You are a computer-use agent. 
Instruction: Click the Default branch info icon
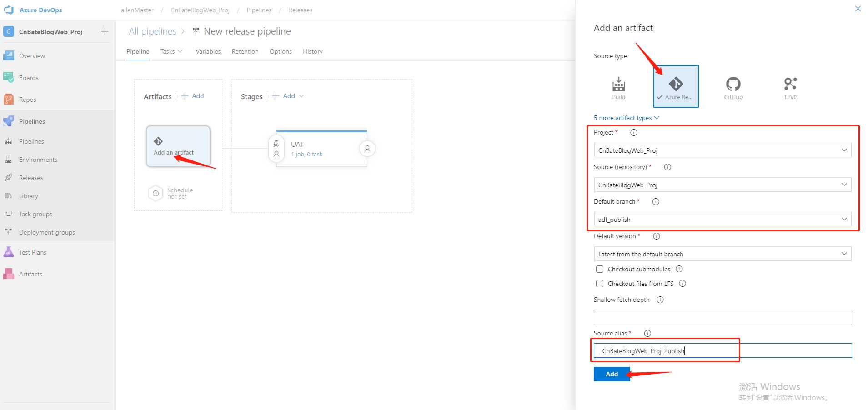(656, 201)
